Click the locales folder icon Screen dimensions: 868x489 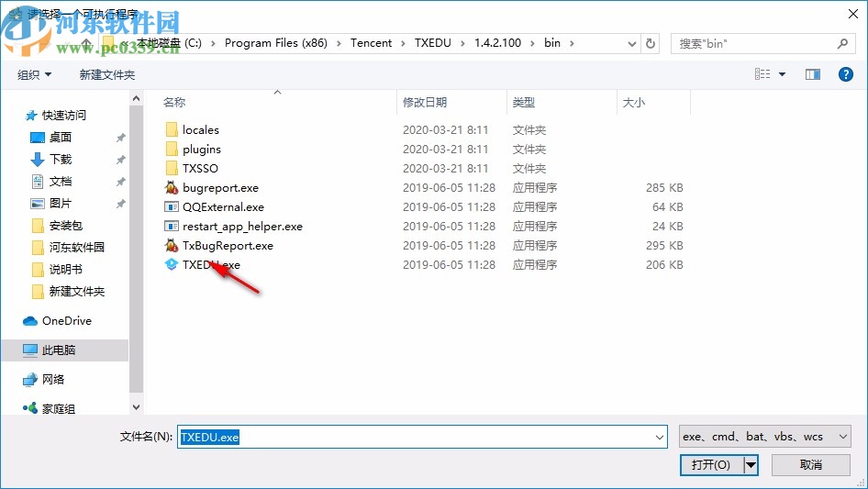(x=172, y=129)
